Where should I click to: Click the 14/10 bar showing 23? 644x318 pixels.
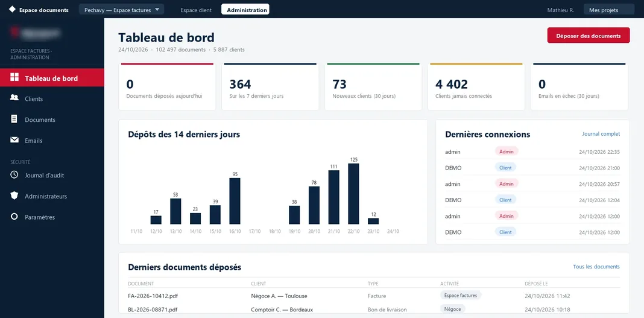point(195,218)
